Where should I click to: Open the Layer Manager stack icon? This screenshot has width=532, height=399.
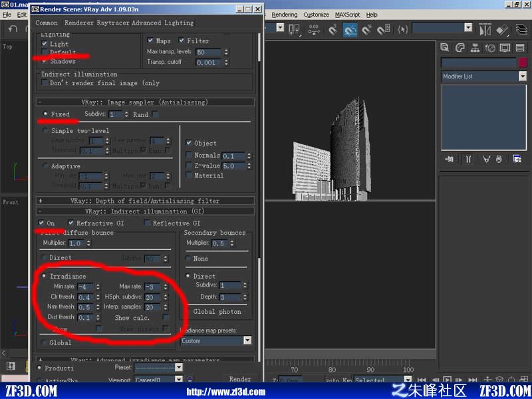point(522,30)
